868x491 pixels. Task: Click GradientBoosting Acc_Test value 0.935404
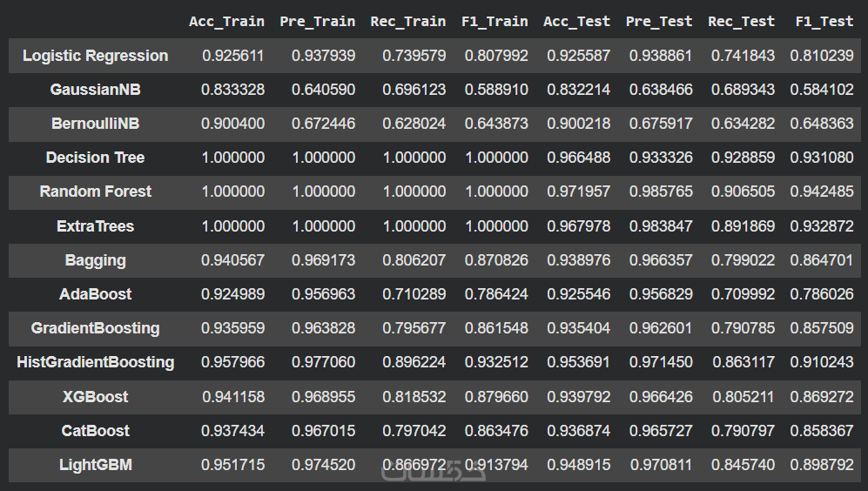[x=578, y=328]
